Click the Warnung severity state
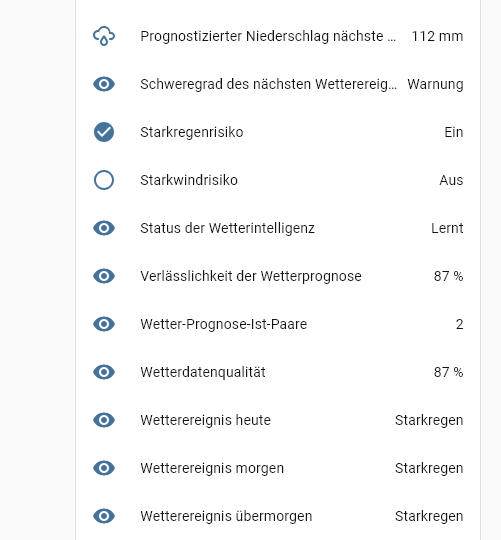This screenshot has height=540, width=501. pyautogui.click(x=435, y=84)
